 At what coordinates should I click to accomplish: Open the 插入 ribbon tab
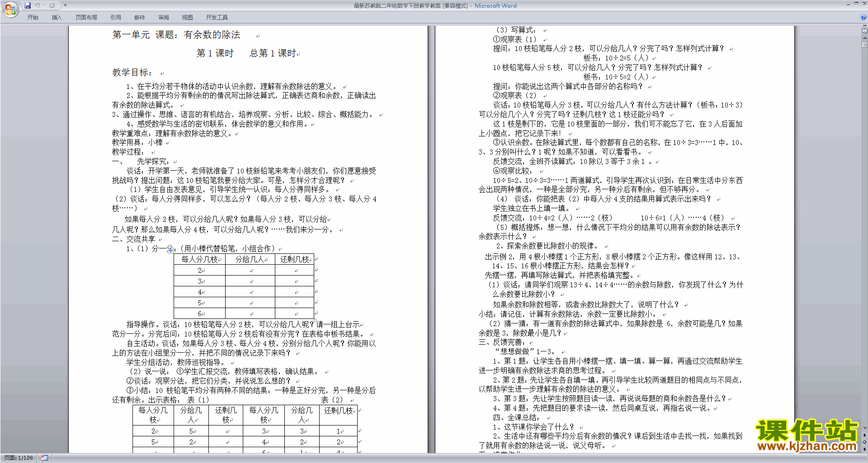coord(57,18)
